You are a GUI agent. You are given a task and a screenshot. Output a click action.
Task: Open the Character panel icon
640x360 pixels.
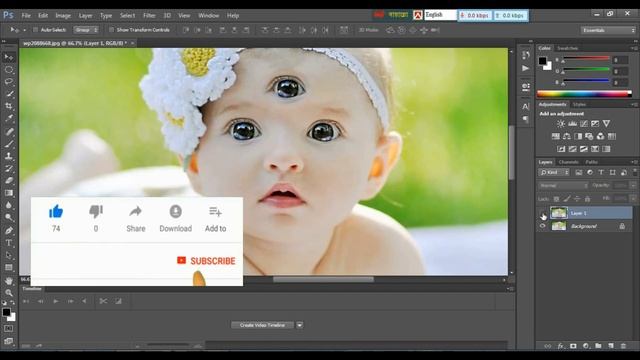(x=526, y=107)
